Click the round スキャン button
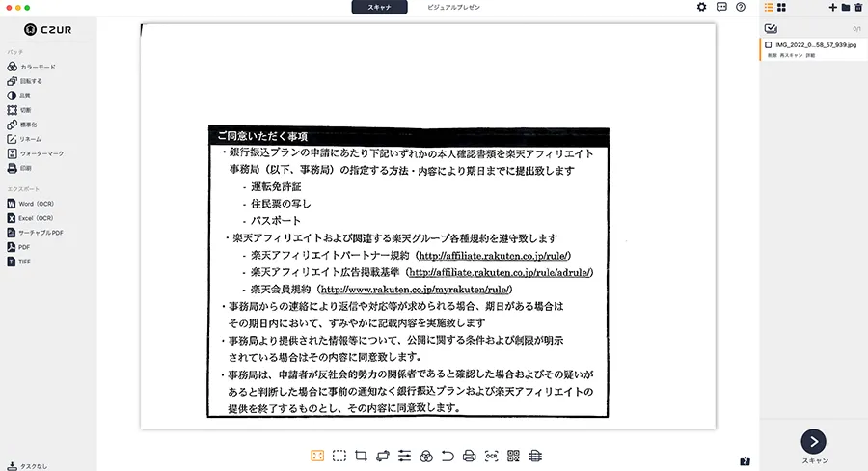Viewport: 868px width, 471px height. [x=813, y=442]
